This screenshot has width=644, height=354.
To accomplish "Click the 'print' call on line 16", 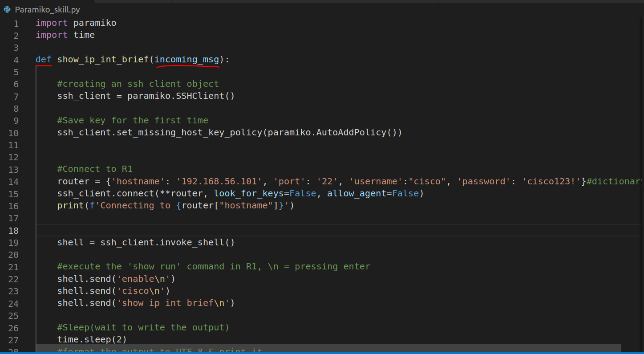I will tap(70, 205).
